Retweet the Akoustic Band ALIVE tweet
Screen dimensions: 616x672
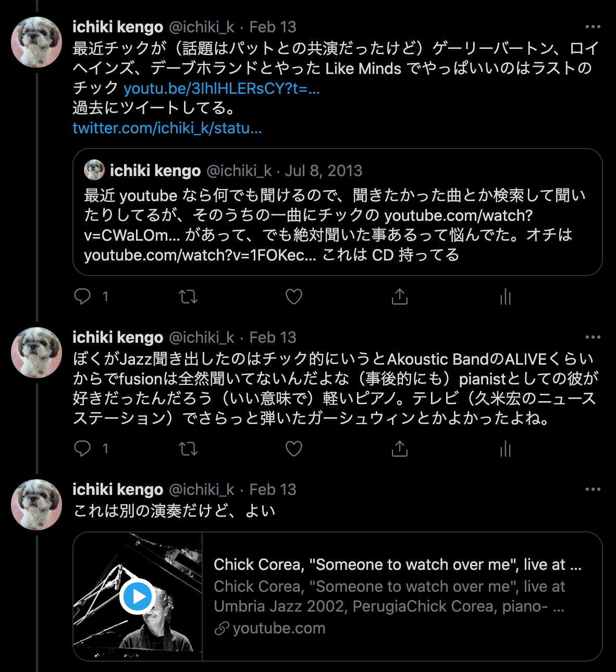coord(188,449)
